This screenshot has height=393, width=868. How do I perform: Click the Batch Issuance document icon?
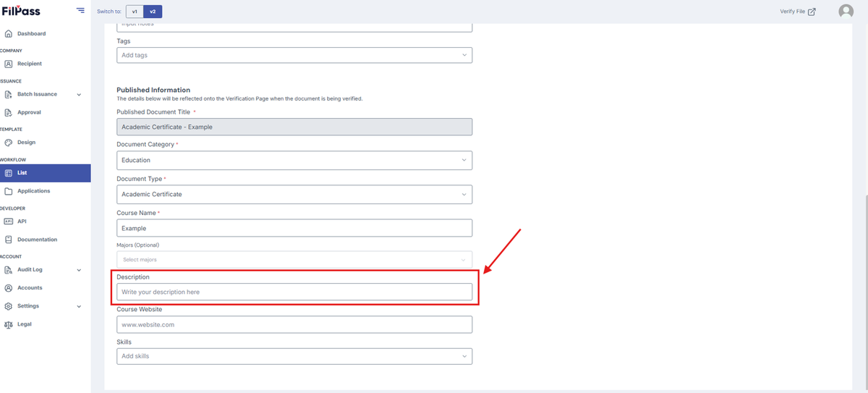8,94
